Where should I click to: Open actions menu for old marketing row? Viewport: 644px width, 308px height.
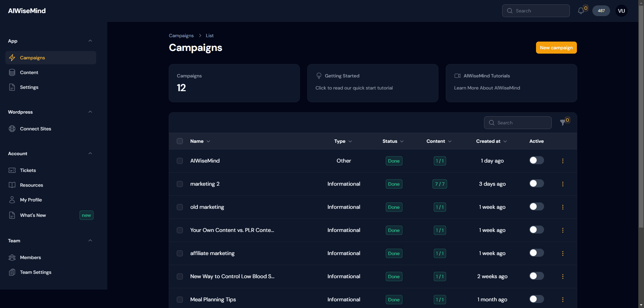[563, 207]
